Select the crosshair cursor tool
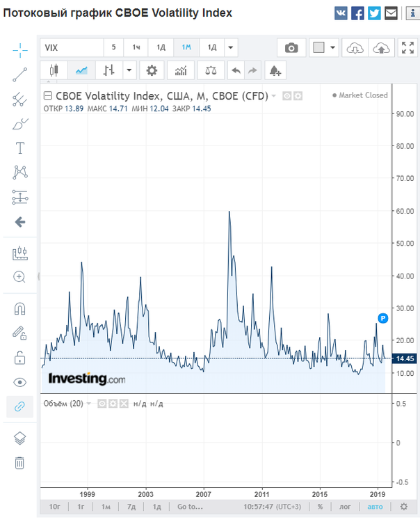420x522 pixels. (x=20, y=50)
